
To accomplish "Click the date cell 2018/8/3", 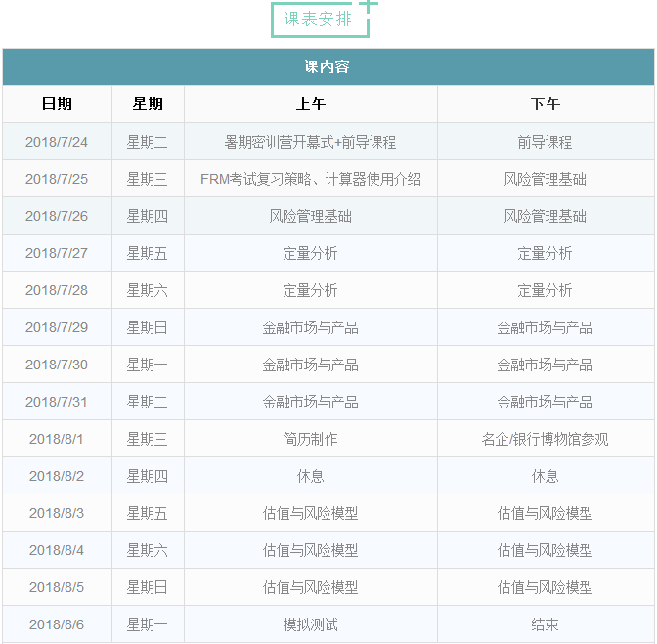I will click(x=57, y=513).
